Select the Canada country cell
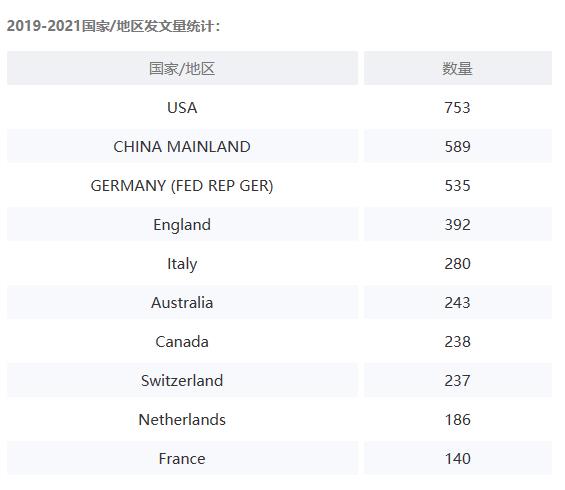 click(182, 342)
